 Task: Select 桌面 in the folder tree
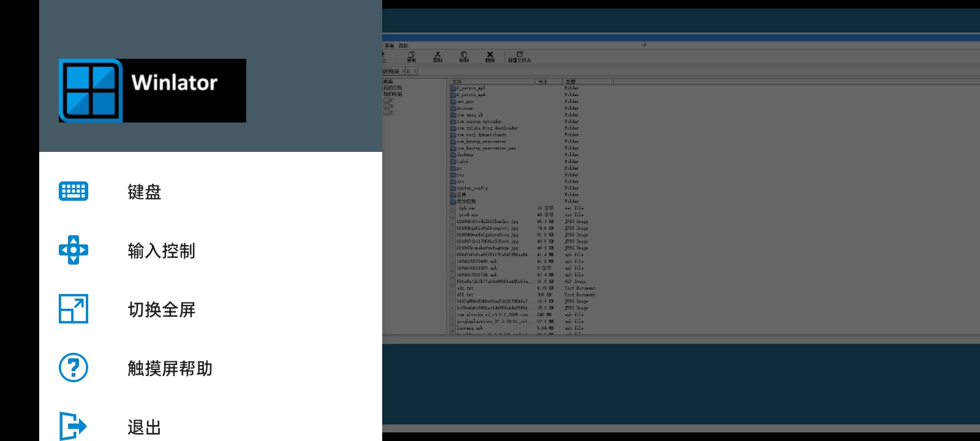388,81
